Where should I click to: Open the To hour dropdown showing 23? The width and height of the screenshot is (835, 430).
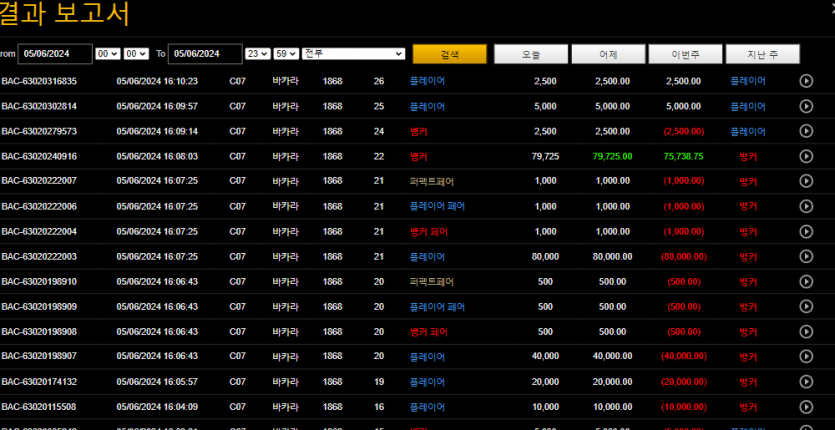pos(258,54)
